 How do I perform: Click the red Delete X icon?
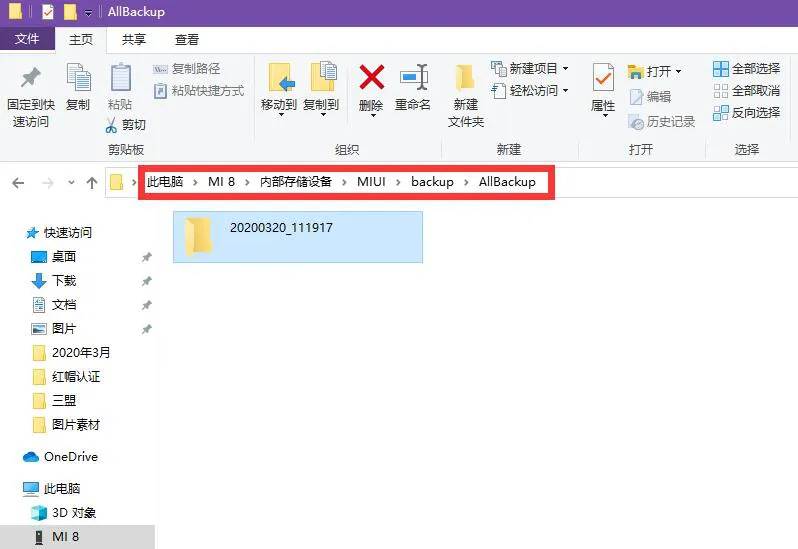tap(372, 77)
